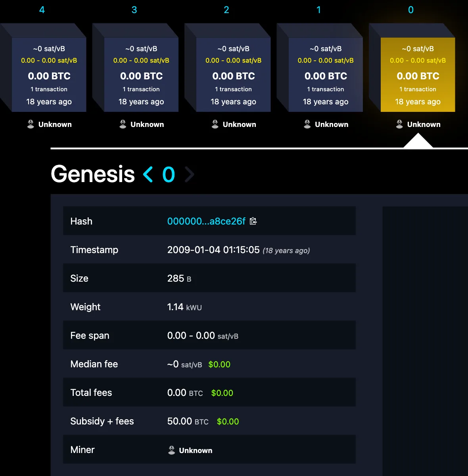Click the 0.00 BTC total fees value

coord(185,393)
